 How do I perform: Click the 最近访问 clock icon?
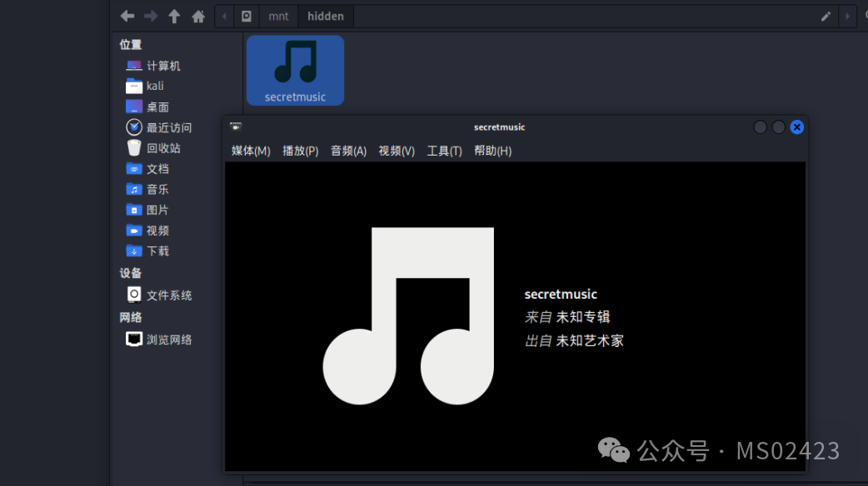pyautogui.click(x=134, y=127)
